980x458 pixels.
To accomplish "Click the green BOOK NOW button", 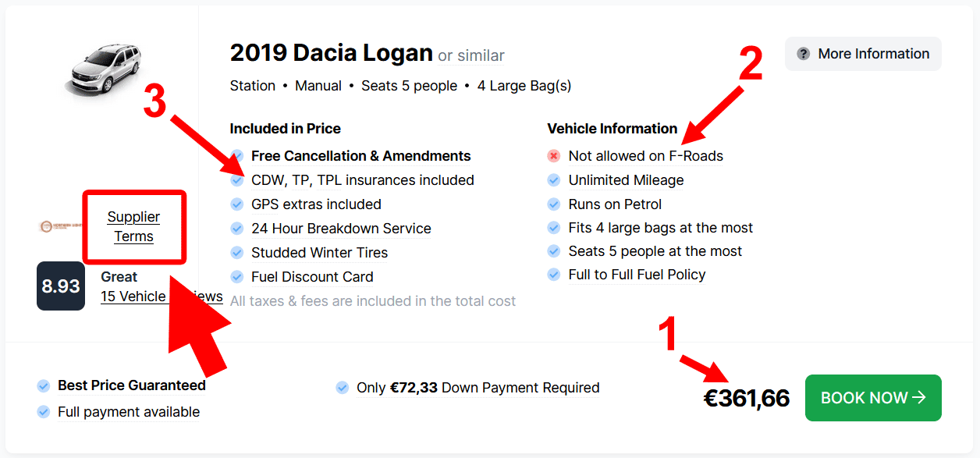I will [x=873, y=398].
